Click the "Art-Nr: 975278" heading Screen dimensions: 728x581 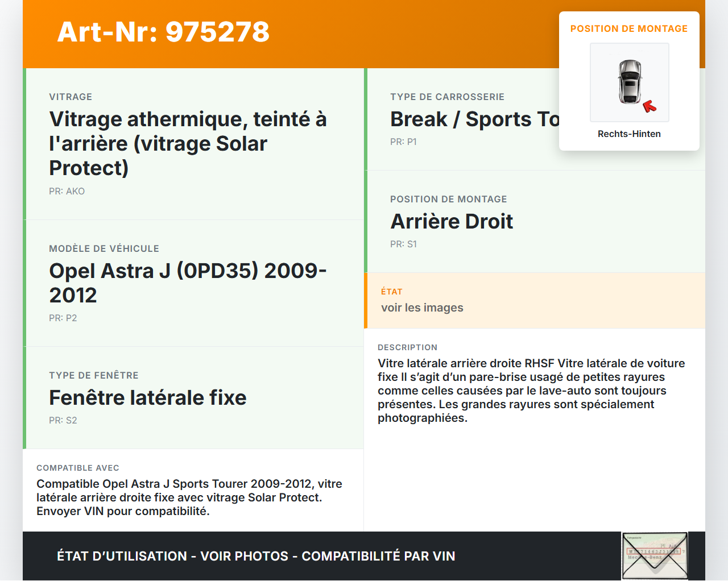[x=163, y=32]
